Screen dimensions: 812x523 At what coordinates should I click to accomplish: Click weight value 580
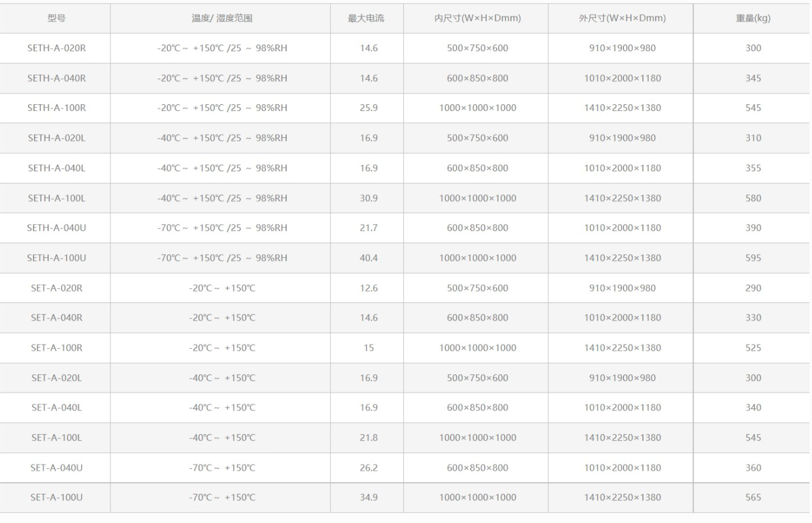pyautogui.click(x=753, y=198)
